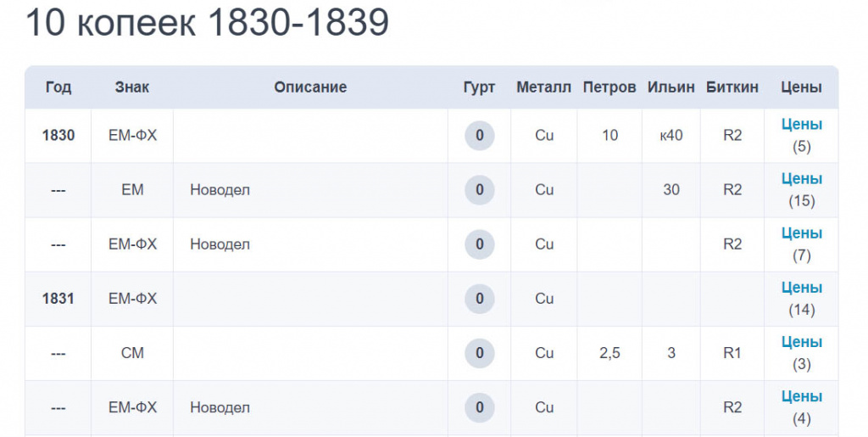
Task: Open prices link for 1830 ЕМ-ФХ row
Action: [801, 125]
